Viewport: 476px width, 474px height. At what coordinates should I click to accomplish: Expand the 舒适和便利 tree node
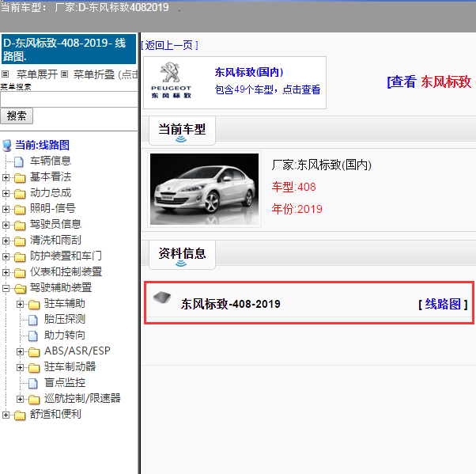pyautogui.click(x=6, y=415)
